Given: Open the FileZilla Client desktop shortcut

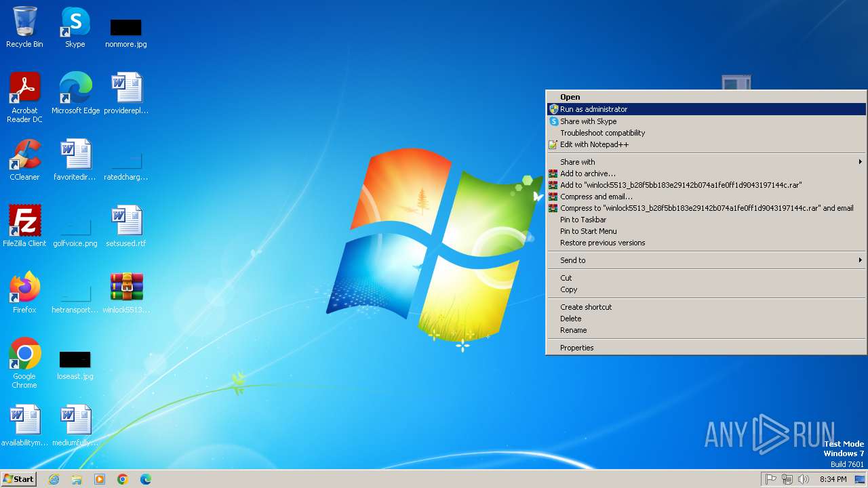Looking at the screenshot, I should click(24, 226).
